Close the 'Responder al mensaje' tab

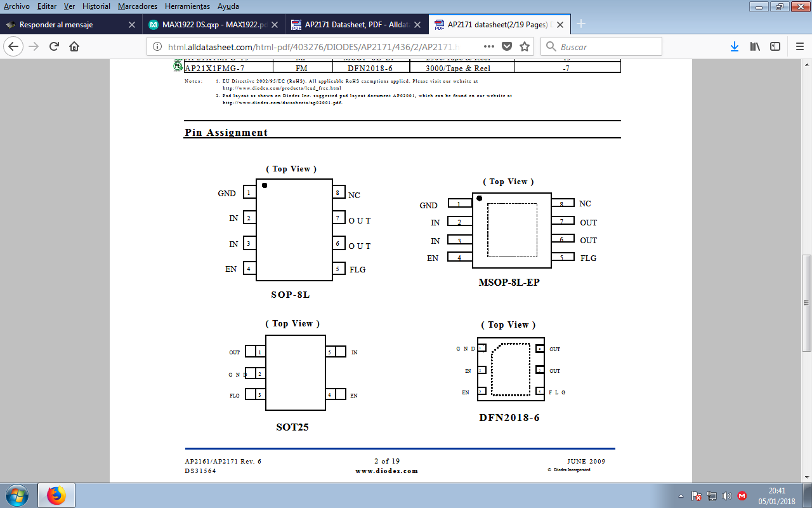(x=132, y=25)
